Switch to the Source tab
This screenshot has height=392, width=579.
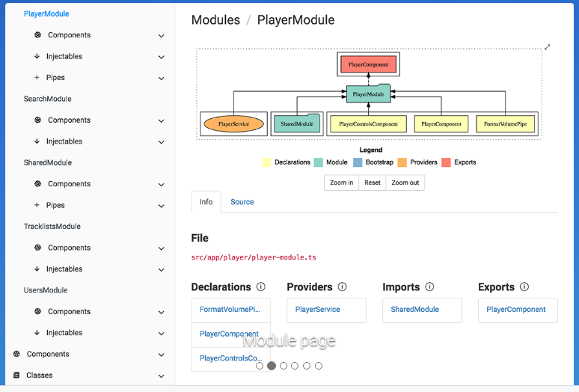[242, 202]
